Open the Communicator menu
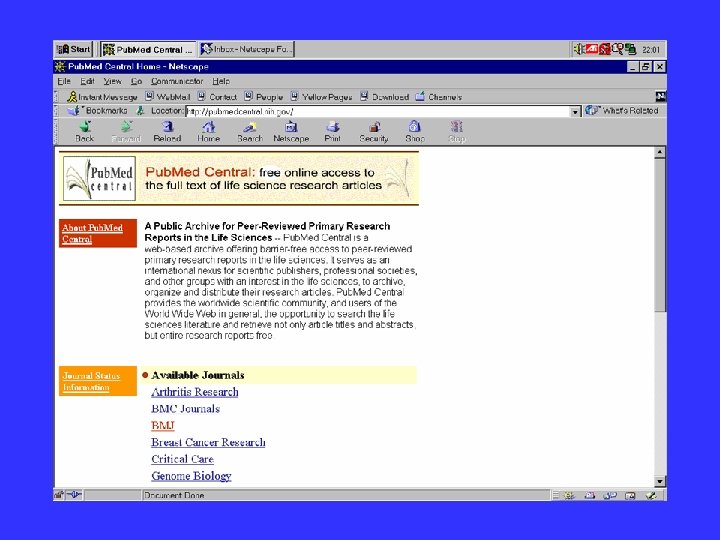Viewport: 720px width, 540px height. 177,81
